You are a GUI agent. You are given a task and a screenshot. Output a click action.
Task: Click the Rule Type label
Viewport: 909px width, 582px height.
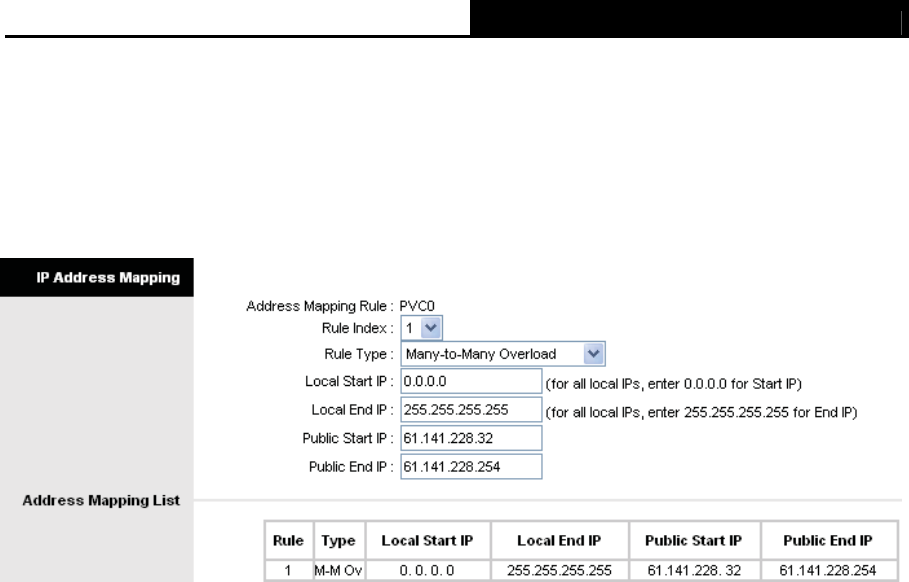point(359,354)
